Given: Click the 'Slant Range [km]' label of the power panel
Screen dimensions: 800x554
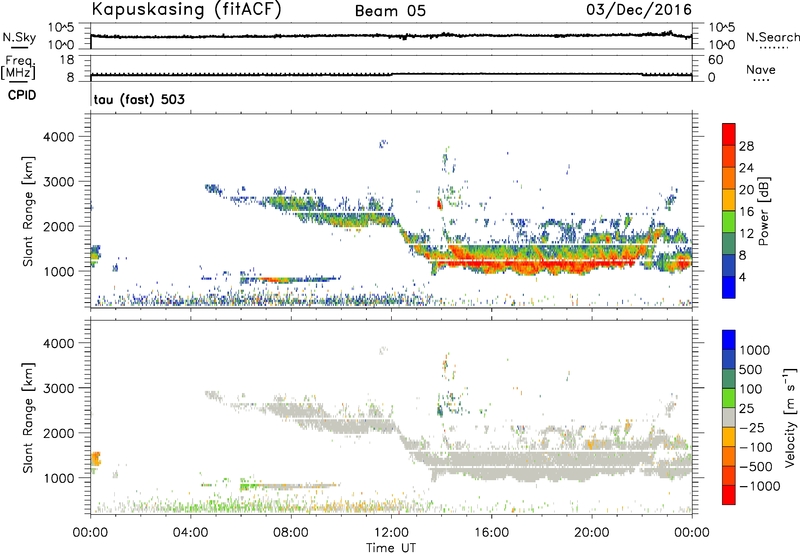Looking at the screenshot, I should [x=28, y=211].
